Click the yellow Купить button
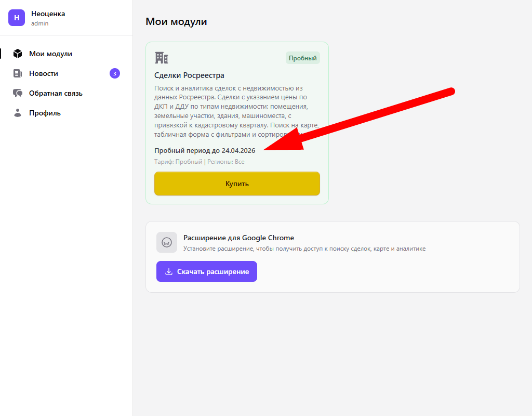The image size is (532, 416). [x=237, y=184]
